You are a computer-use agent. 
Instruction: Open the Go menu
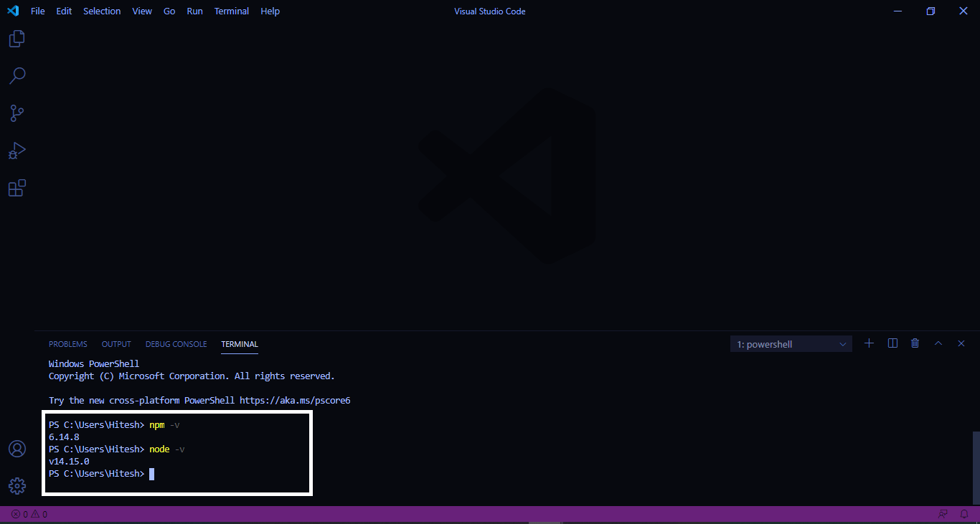point(169,11)
